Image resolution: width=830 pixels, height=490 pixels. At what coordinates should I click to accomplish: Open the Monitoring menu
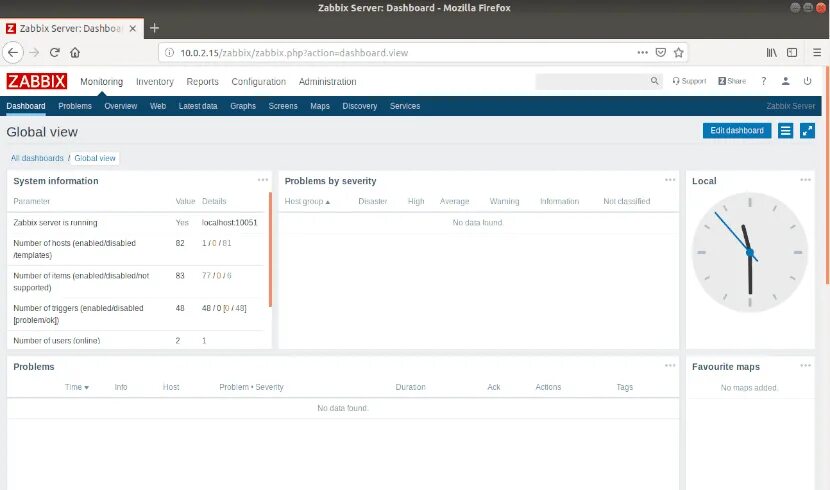click(102, 81)
